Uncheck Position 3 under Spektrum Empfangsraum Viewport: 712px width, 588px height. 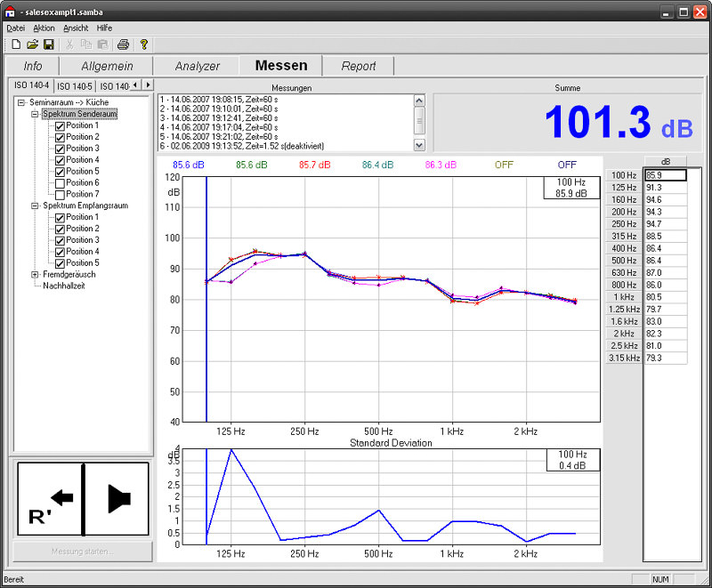pos(60,240)
